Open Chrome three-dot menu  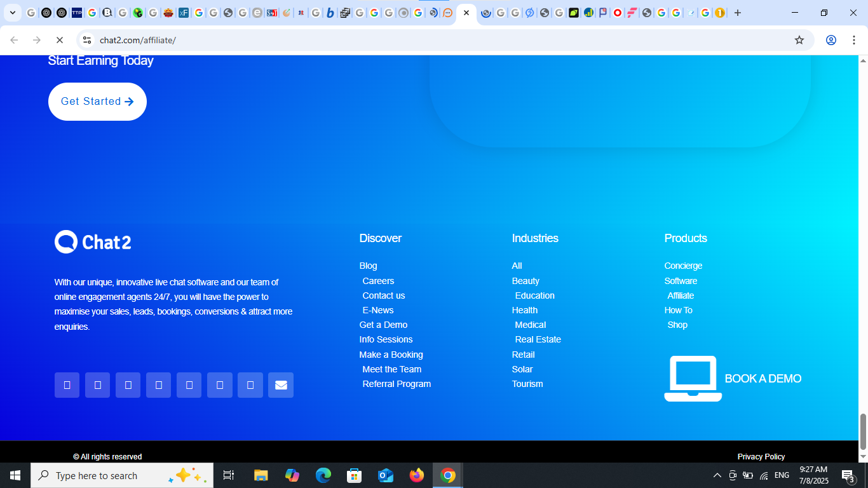pyautogui.click(x=853, y=40)
